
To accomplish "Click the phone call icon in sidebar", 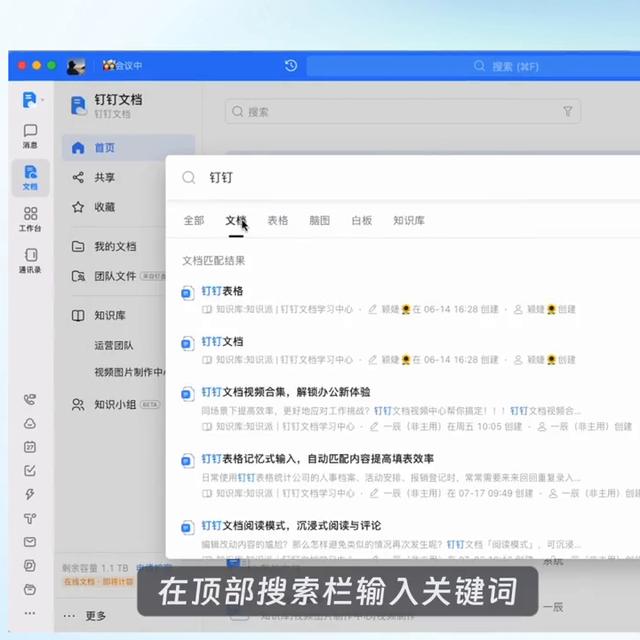I will (30, 399).
